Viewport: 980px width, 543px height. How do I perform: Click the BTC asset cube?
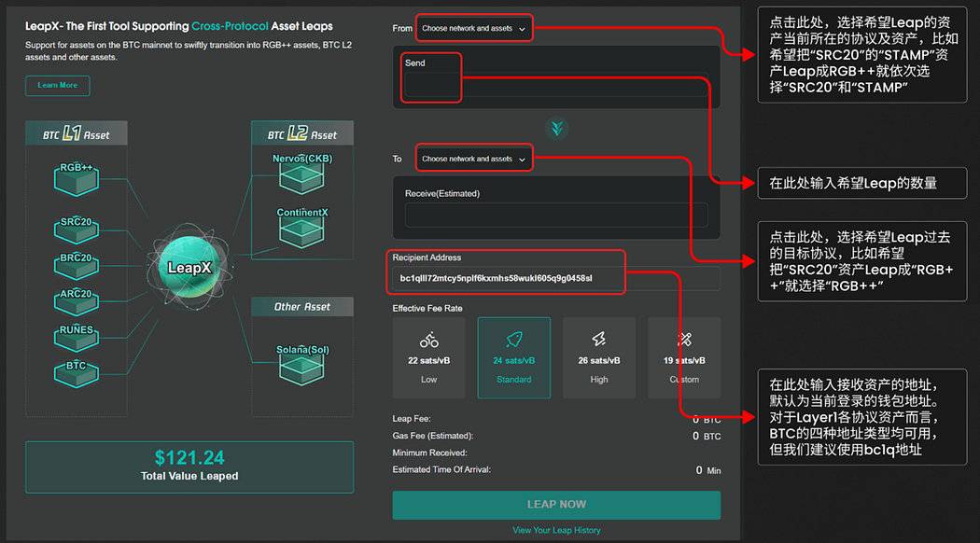pyautogui.click(x=77, y=374)
